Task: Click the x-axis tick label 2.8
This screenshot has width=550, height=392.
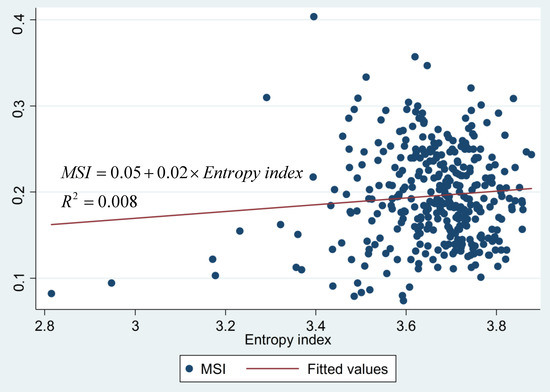Action: point(45,326)
